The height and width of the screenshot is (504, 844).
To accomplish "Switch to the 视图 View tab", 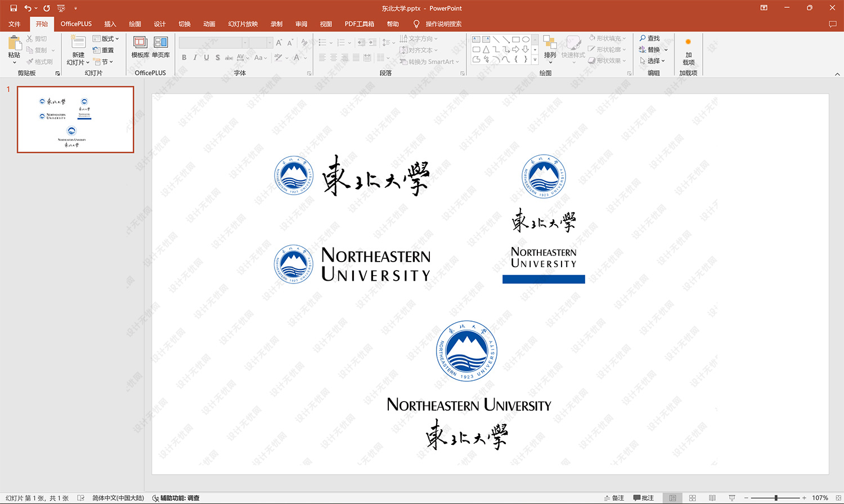I will [326, 24].
